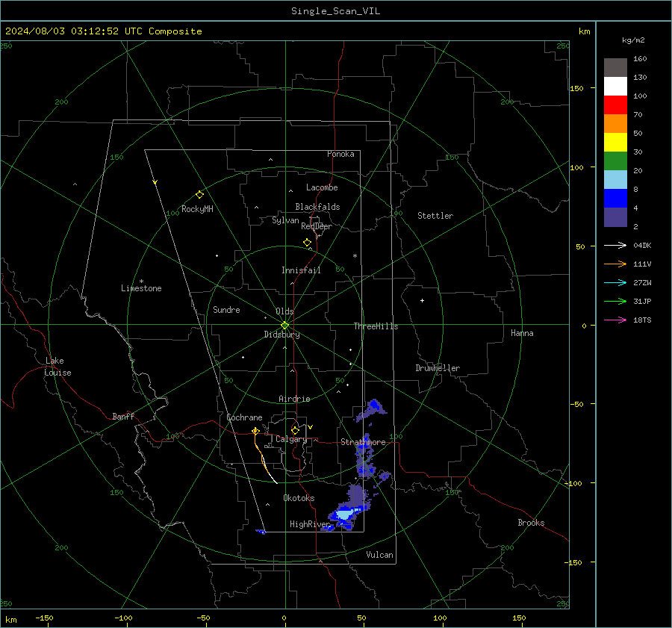Click the green 20-30 color swatch
672x628 pixels.
coord(615,161)
